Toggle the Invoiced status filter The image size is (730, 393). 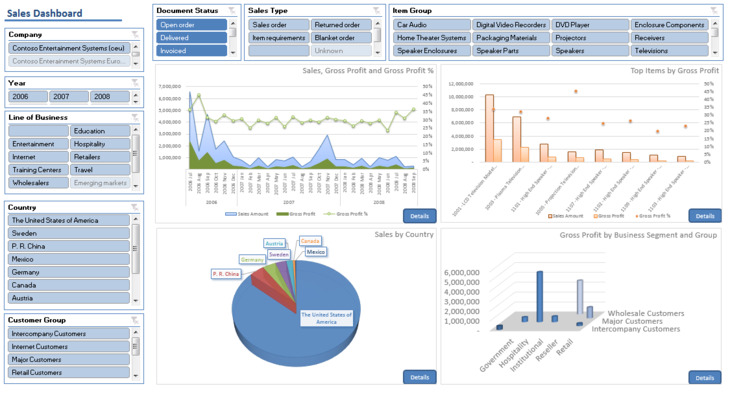(191, 51)
